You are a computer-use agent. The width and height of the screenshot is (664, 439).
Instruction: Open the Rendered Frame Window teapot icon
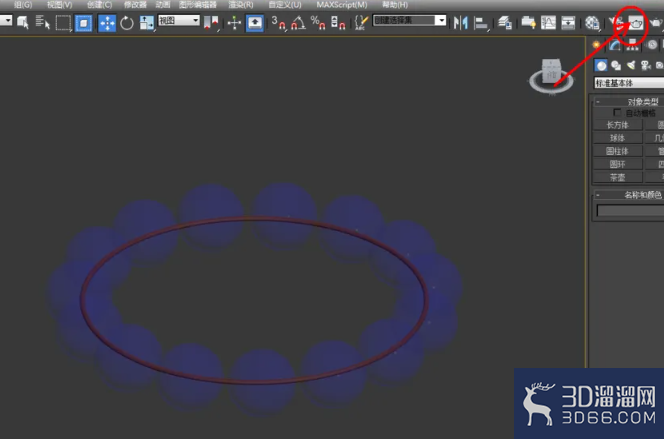635,23
